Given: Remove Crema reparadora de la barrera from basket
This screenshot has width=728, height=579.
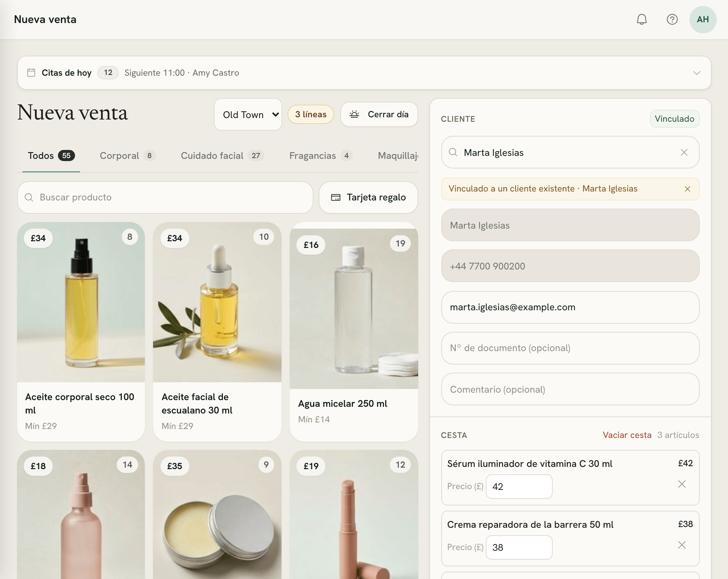Looking at the screenshot, I should click(x=682, y=545).
